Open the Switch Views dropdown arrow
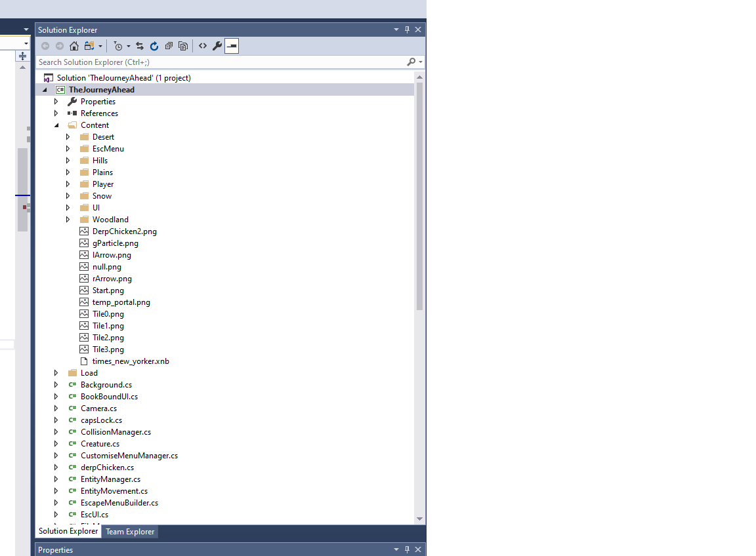 click(x=100, y=46)
